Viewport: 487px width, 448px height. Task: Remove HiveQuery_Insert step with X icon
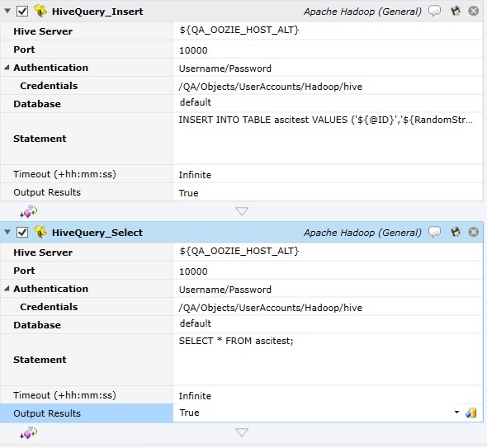tap(473, 11)
